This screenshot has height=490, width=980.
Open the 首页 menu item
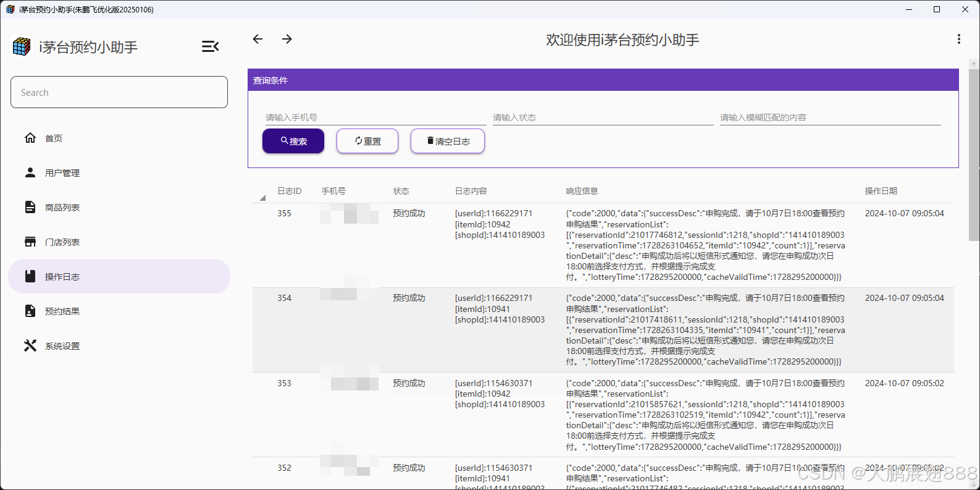pyautogui.click(x=119, y=138)
